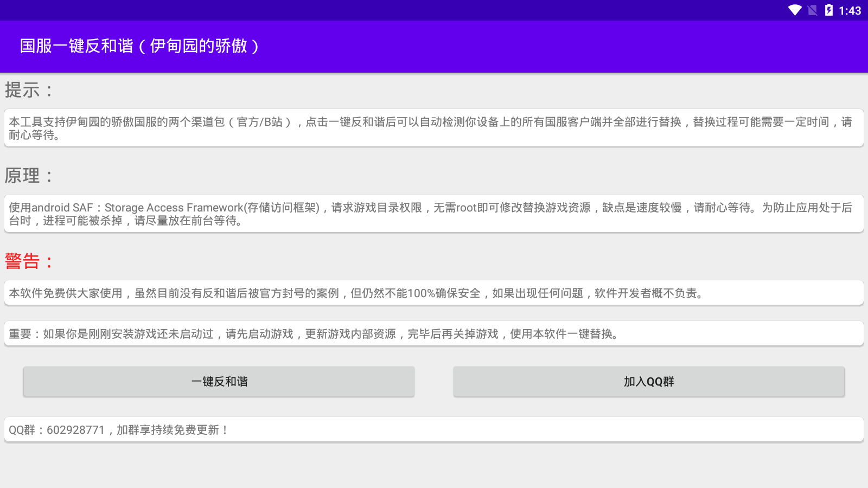Tap the 1:43 clock in the status bar
Screen dimensions: 868x488
click(850, 11)
